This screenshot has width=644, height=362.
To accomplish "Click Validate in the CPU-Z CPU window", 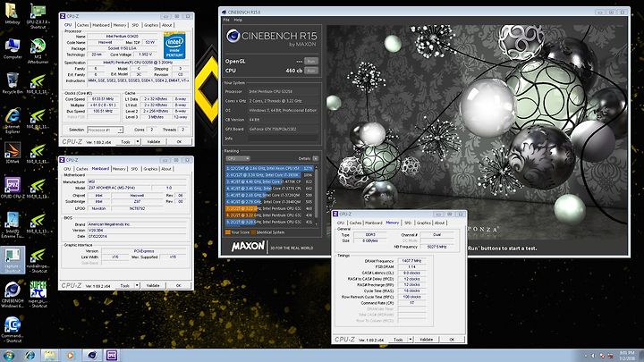I will [x=154, y=141].
